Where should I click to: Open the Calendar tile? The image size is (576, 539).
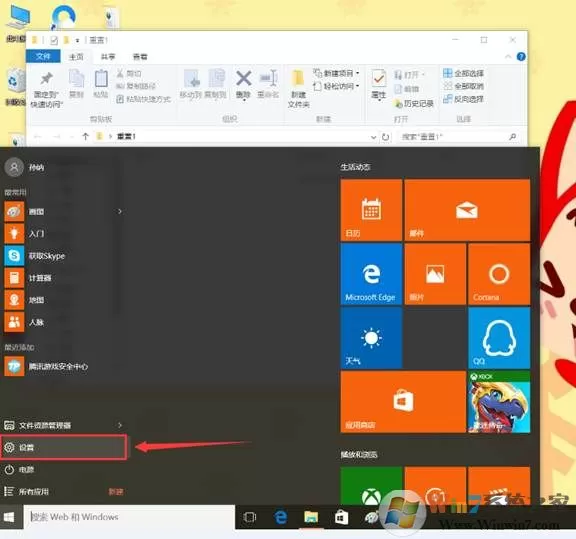click(371, 210)
